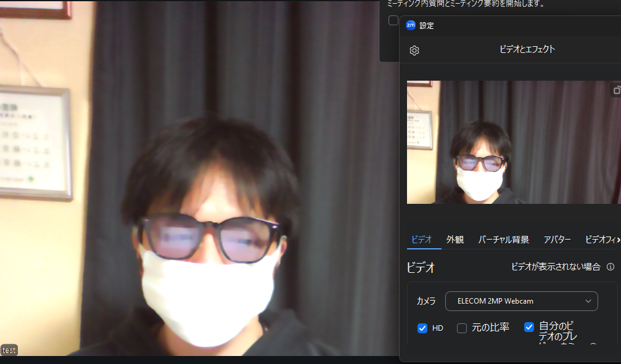Viewport: 621px width, 364px height.
Task: Select the アバター tab
Action: click(x=557, y=240)
